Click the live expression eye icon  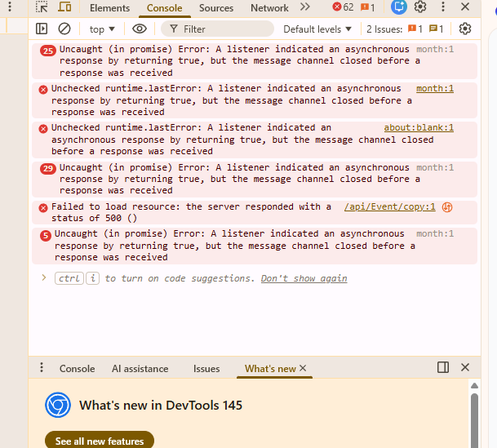(x=140, y=29)
